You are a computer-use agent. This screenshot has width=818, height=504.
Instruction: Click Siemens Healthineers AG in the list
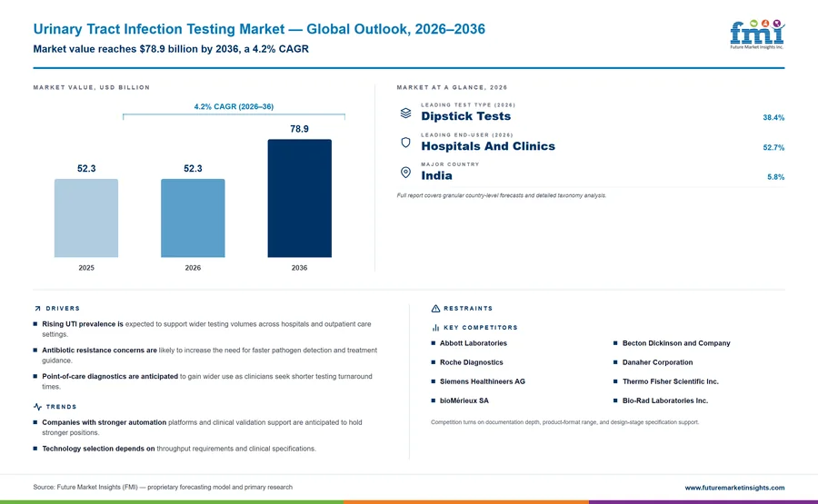point(482,381)
